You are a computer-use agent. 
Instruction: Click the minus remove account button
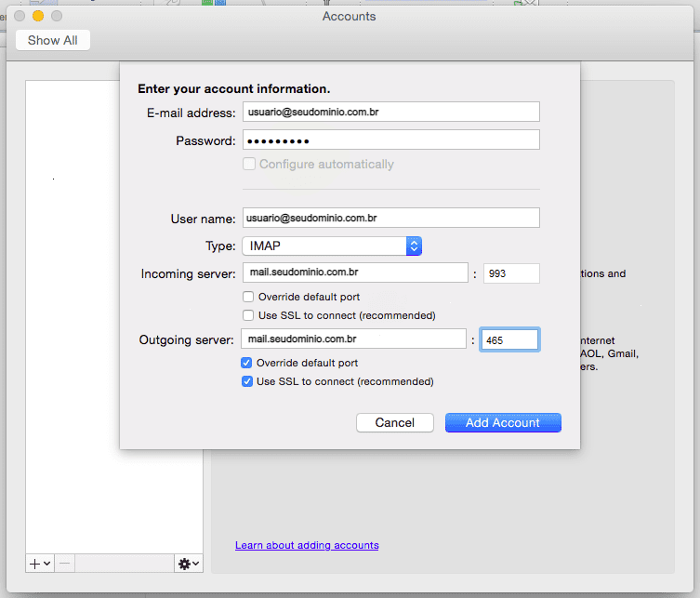tap(65, 564)
